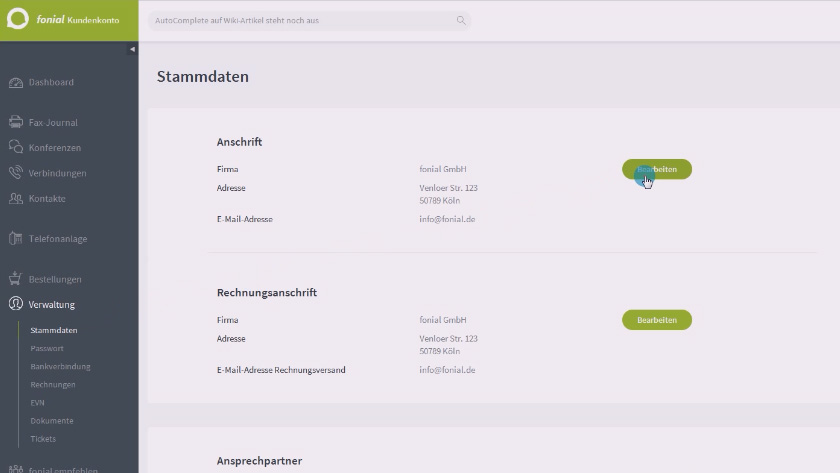Click the Telefonanlage phone system icon
The height and width of the screenshot is (473, 840).
click(x=16, y=238)
